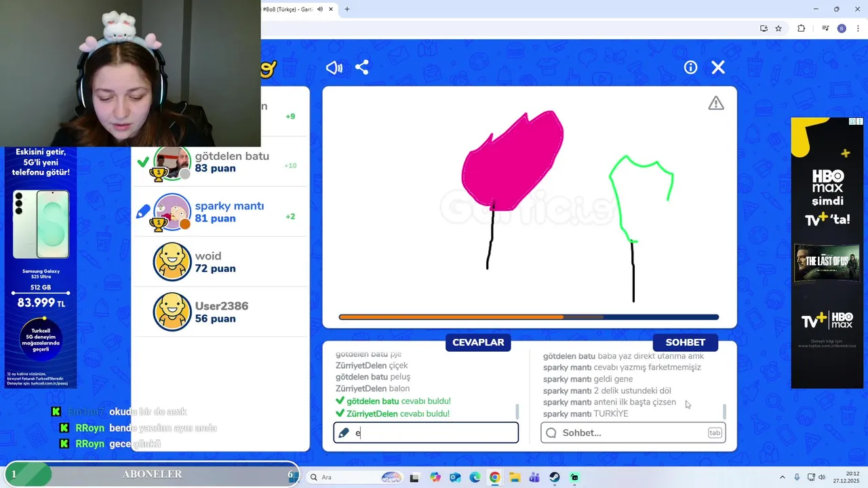Click 'ZürriyetDelen balon' guess entry
Screen dimensions: 868x488
click(x=372, y=389)
